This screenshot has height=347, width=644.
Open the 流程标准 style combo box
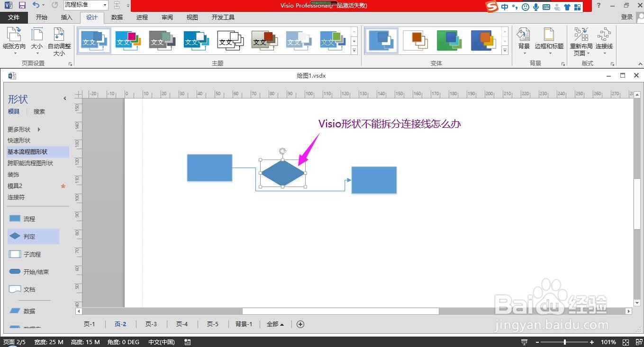coord(86,5)
